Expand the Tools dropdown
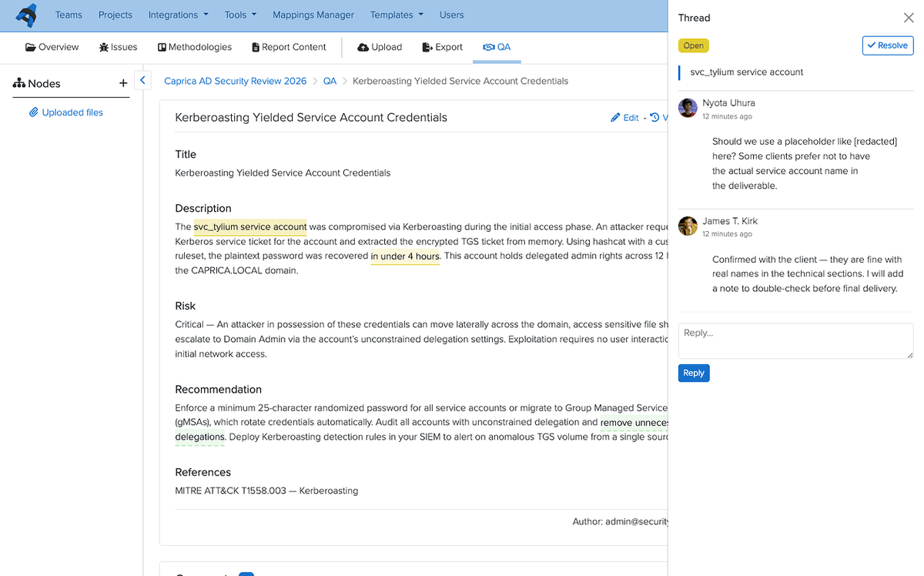 tap(240, 15)
